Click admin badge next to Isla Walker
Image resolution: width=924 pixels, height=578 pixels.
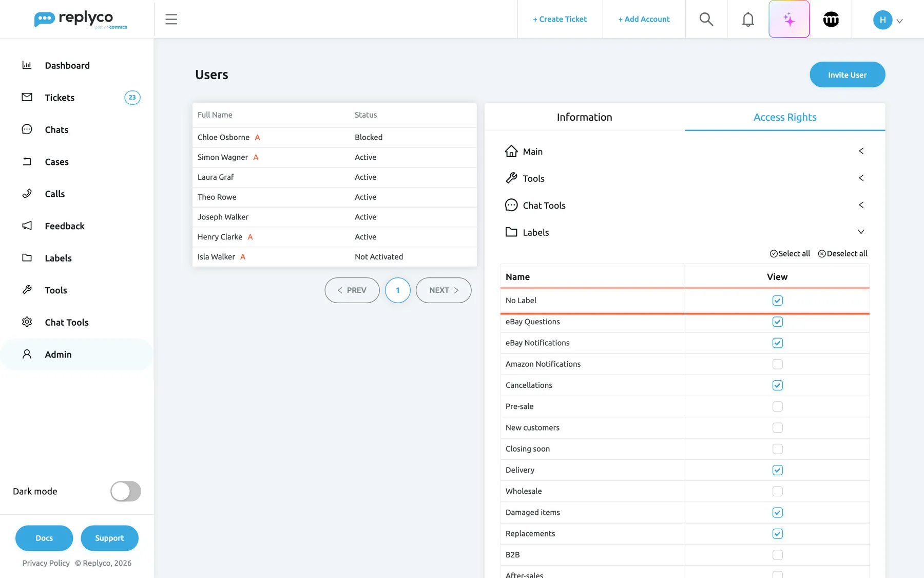[x=243, y=257]
